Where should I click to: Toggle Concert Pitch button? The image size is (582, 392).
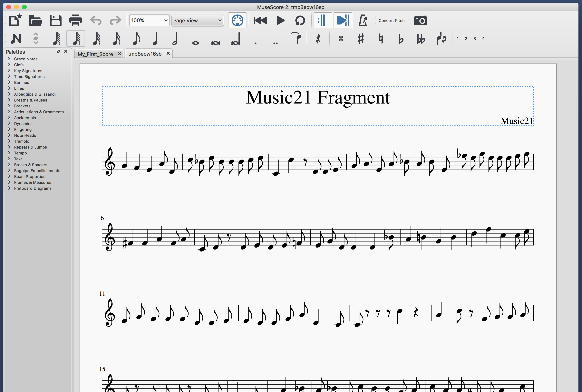coord(391,21)
